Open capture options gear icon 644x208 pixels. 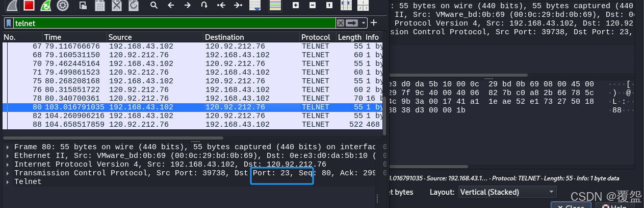[x=63, y=5]
